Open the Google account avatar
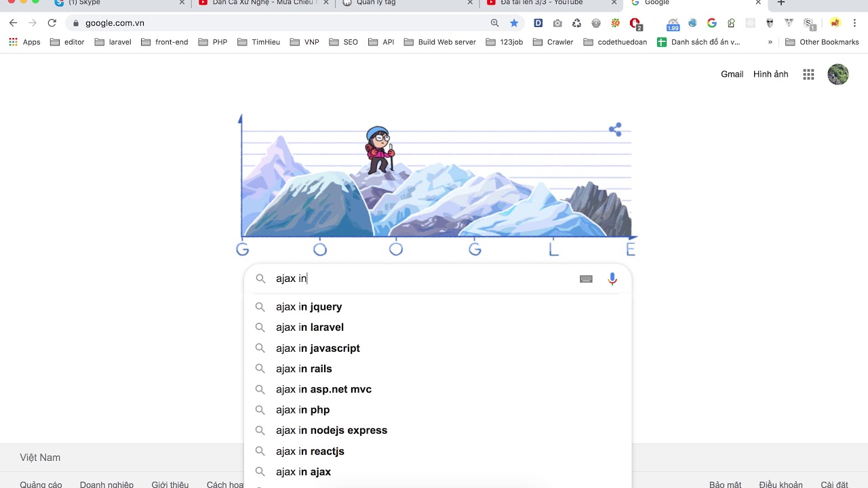The width and height of the screenshot is (868, 488). click(838, 75)
